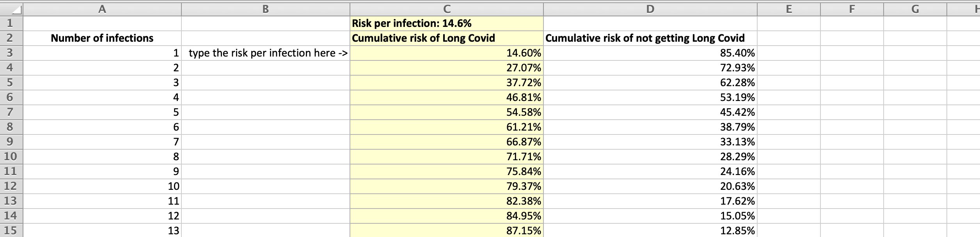Select row 1 header
Viewport: 980px width, 237px height.
pyautogui.click(x=11, y=23)
